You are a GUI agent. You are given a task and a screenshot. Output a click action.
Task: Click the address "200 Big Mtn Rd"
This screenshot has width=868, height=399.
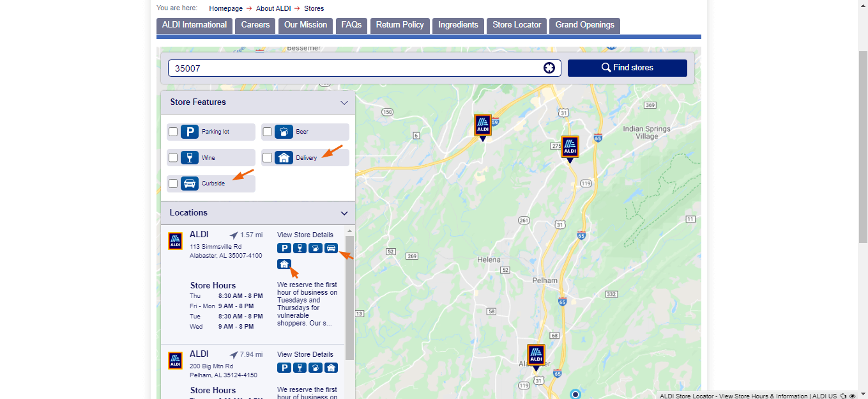click(212, 366)
